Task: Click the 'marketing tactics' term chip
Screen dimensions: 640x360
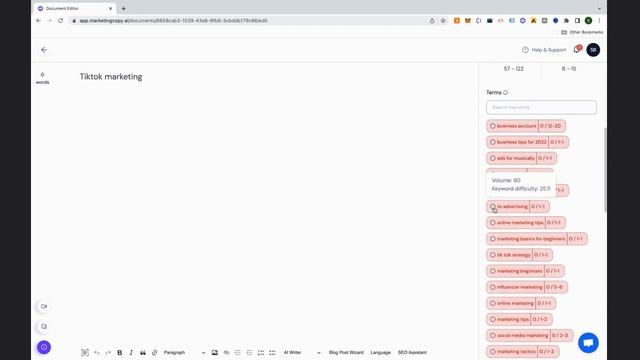Action: point(522,352)
